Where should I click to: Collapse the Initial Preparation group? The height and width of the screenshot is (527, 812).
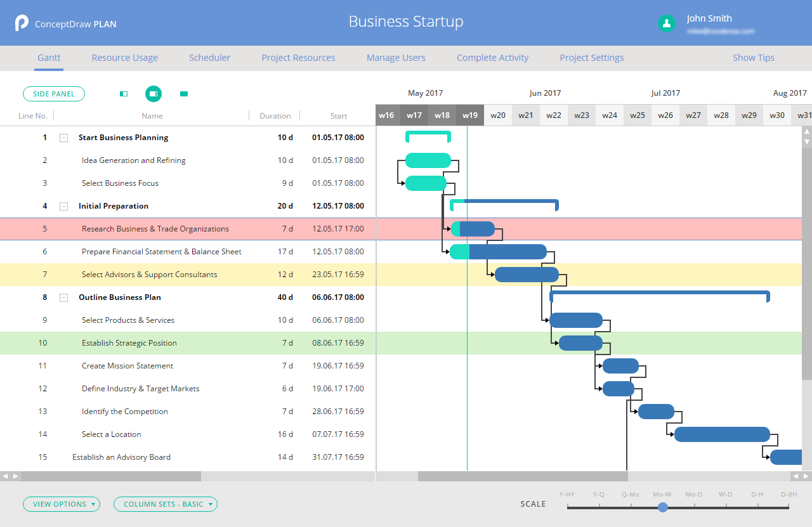point(63,206)
